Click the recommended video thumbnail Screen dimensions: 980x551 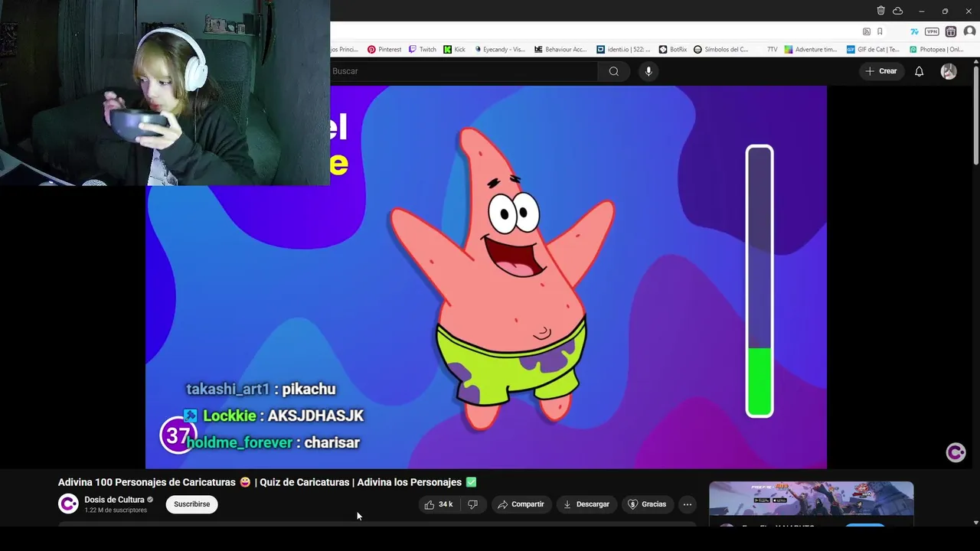(811, 499)
